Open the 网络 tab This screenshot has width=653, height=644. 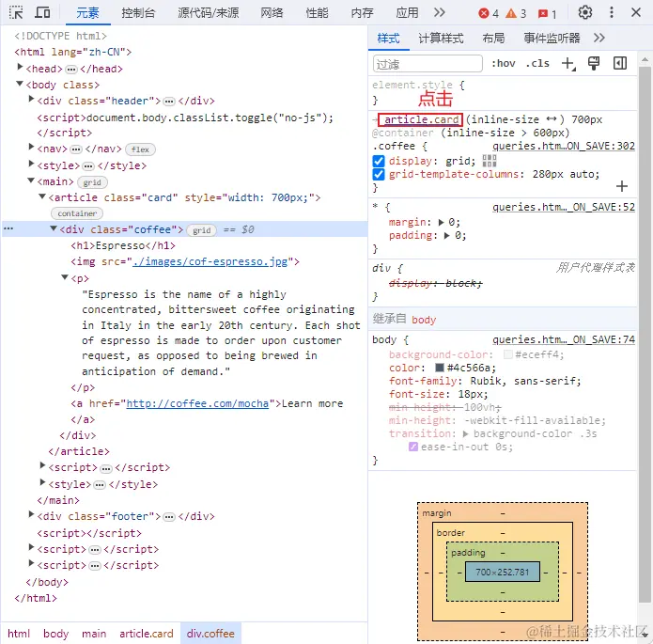coord(272,13)
